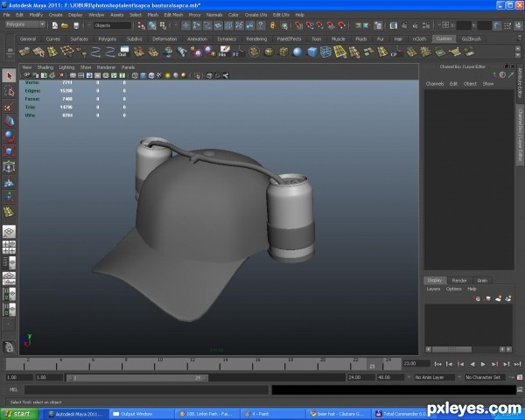The width and height of the screenshot is (525, 420).
Task: Toggle Use All Lights yellow bulb icon
Action: pos(167,75)
